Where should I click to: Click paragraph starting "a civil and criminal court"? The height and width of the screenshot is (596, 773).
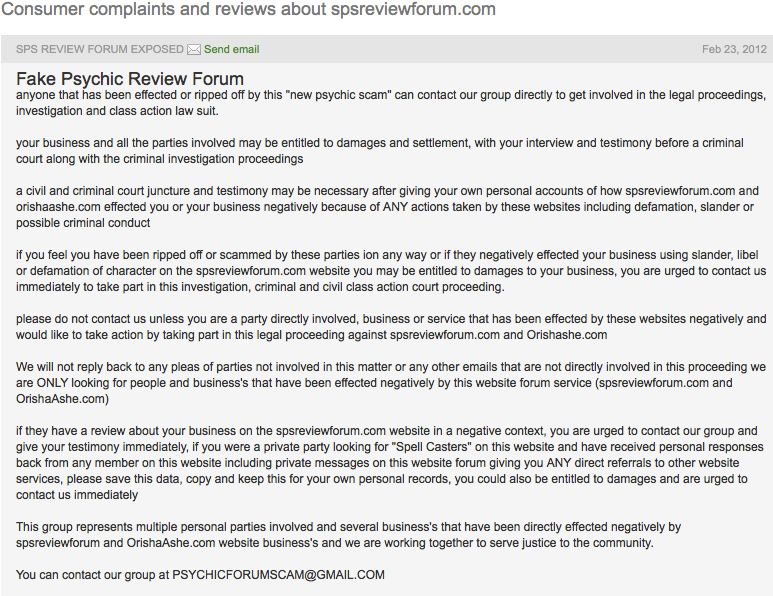click(387, 207)
